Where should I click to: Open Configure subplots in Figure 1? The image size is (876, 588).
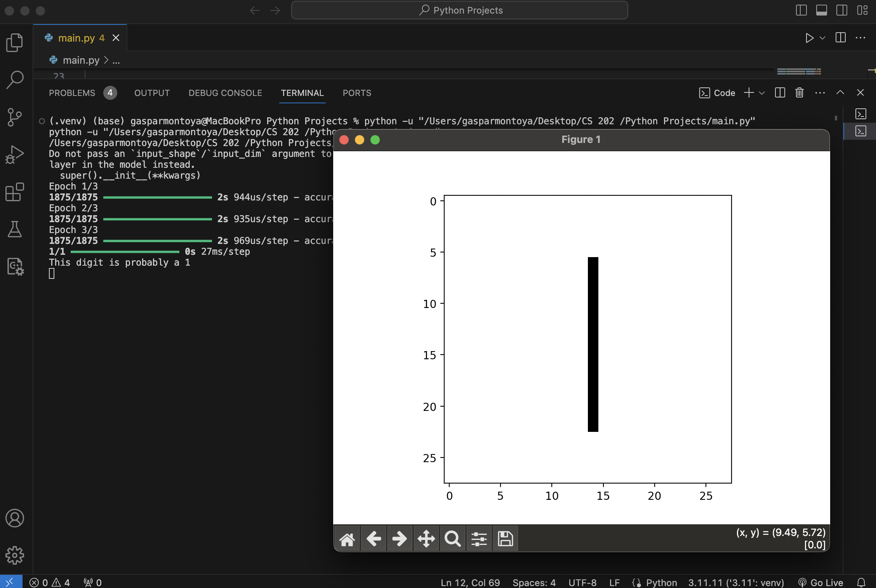tap(479, 539)
